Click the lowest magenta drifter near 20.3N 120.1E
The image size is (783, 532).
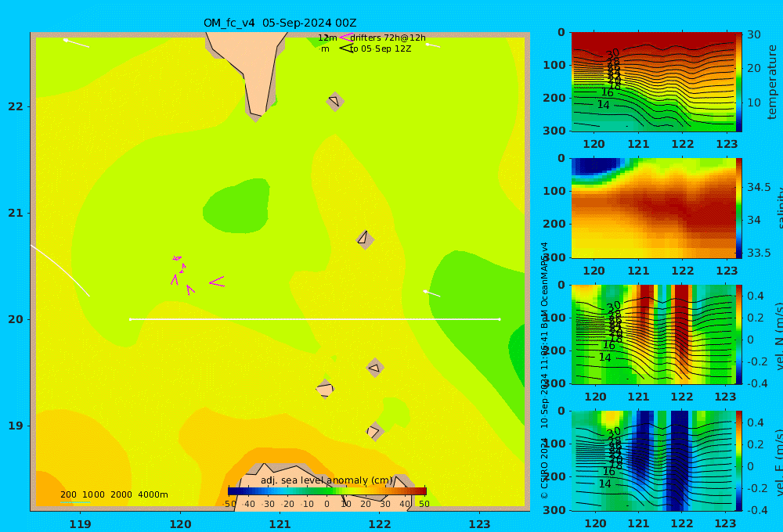[x=190, y=289]
